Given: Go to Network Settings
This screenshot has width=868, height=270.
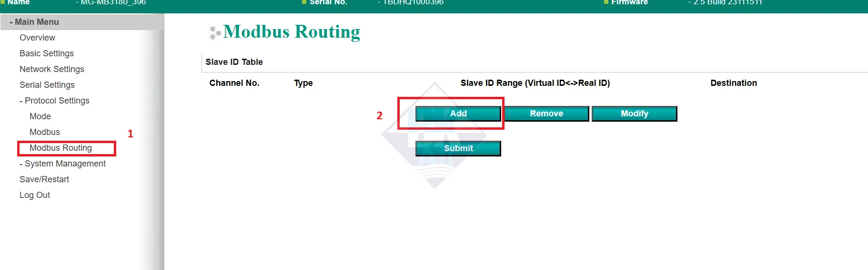Looking at the screenshot, I should [52, 69].
